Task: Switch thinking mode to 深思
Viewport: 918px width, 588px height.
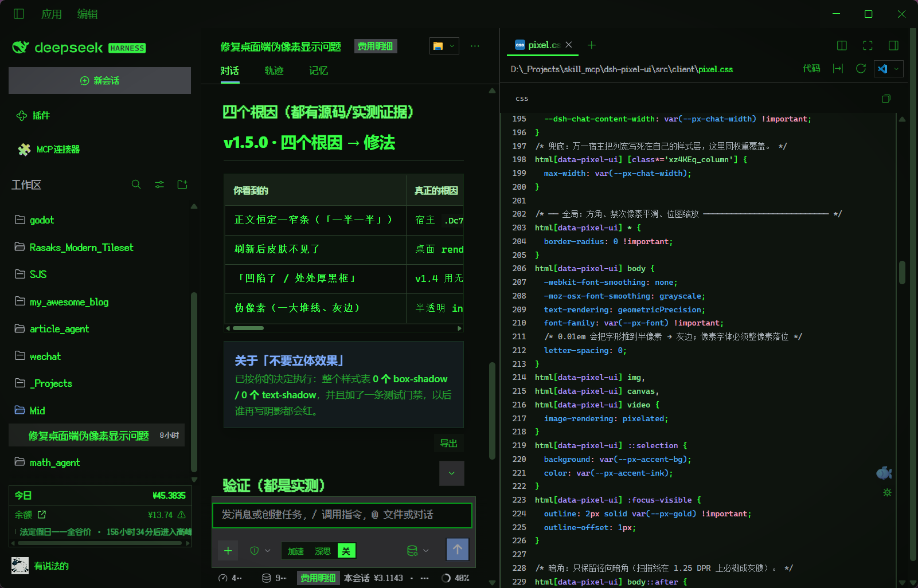Action: coord(323,551)
